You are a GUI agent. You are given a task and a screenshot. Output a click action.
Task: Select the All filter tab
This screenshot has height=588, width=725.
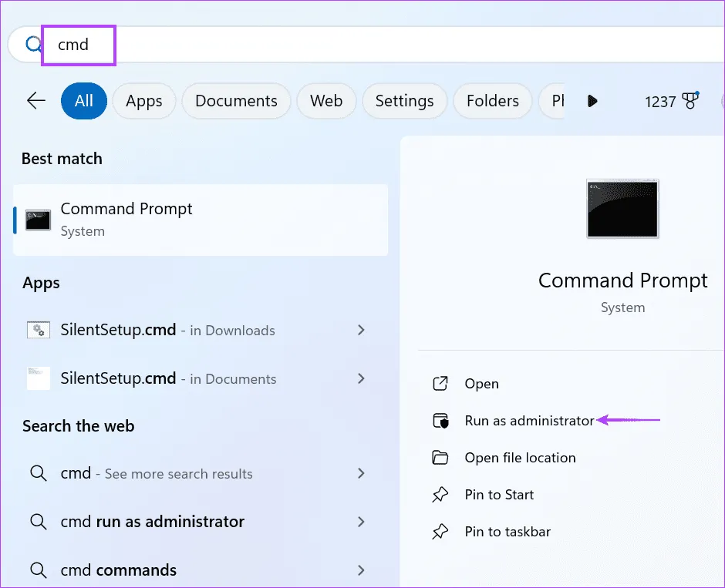tap(84, 101)
